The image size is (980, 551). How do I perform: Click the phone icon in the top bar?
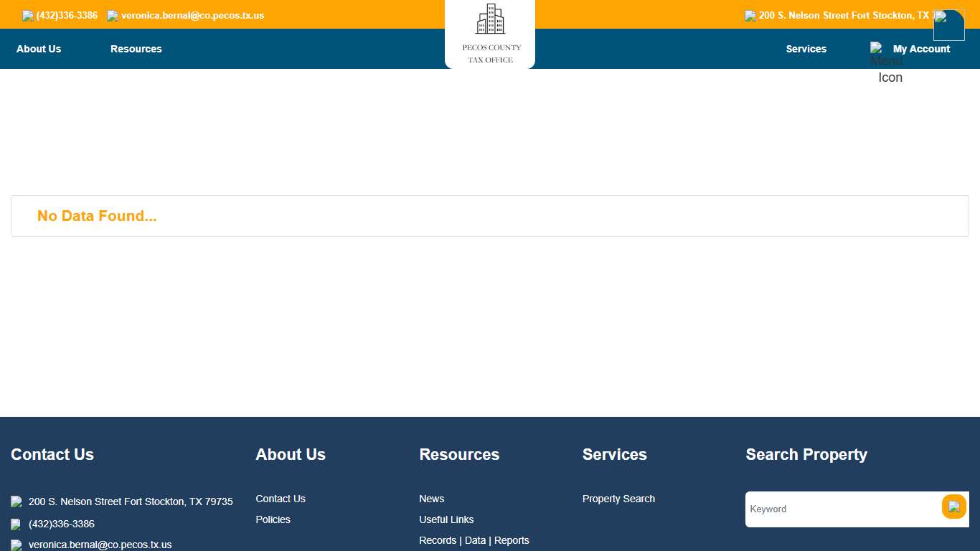tap(28, 16)
